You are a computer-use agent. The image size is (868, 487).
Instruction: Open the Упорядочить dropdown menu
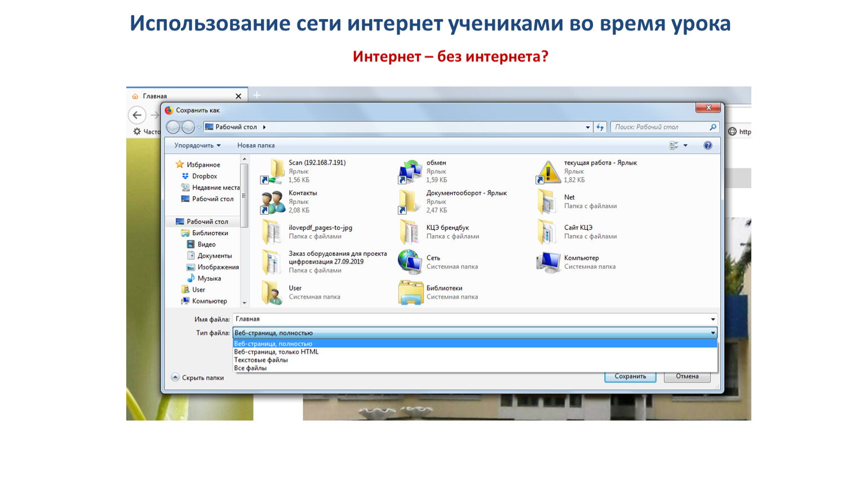(x=197, y=145)
